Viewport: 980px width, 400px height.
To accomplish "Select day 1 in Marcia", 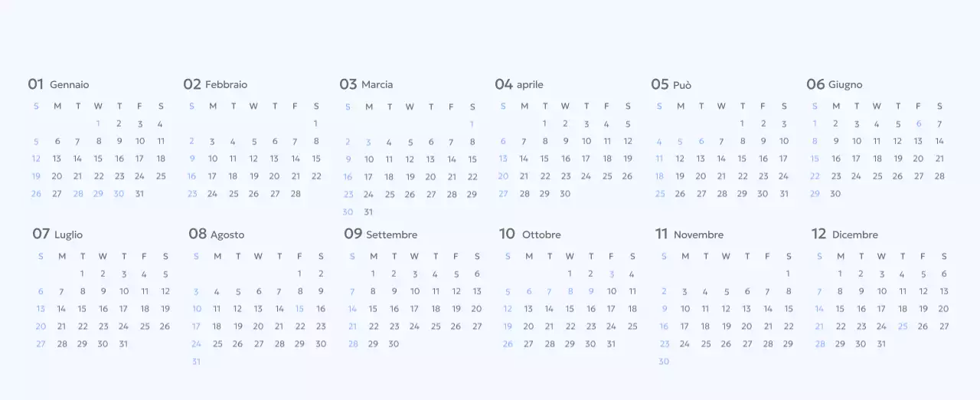I will [472, 123].
